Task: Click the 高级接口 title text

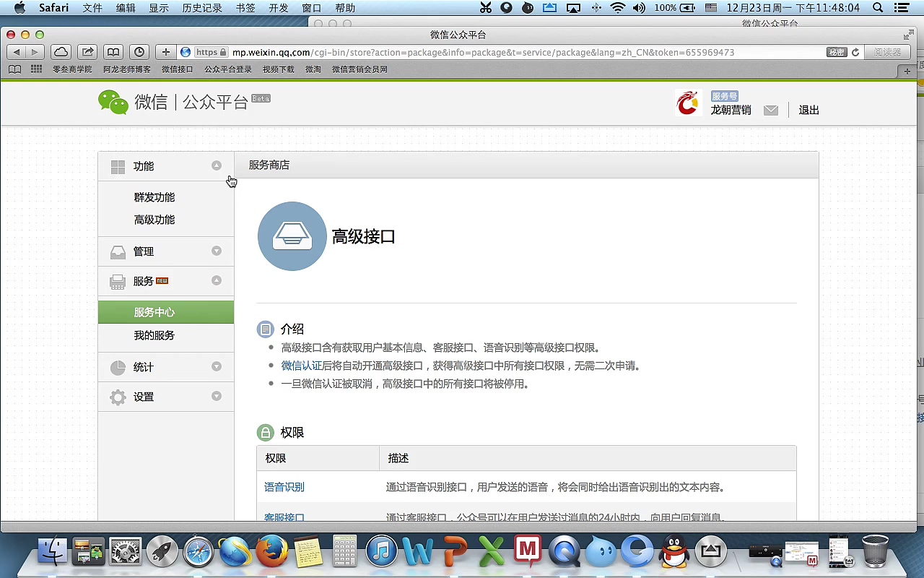Action: pyautogui.click(x=364, y=236)
